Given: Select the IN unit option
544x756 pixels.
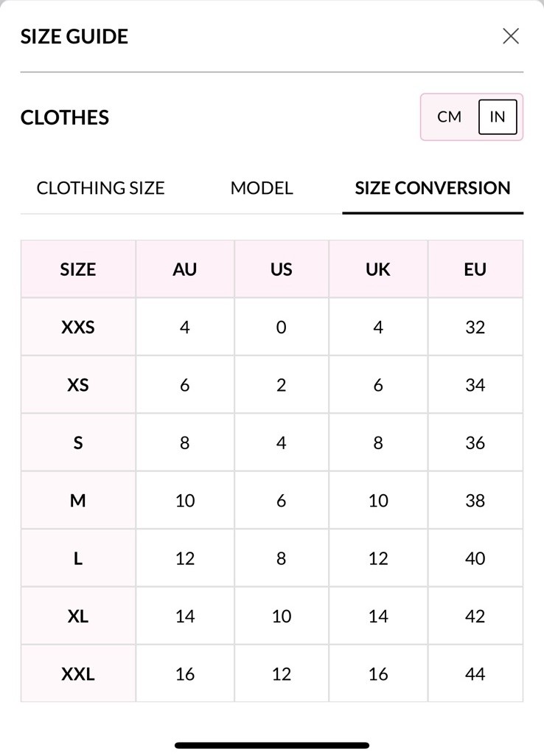Looking at the screenshot, I should 498,117.
